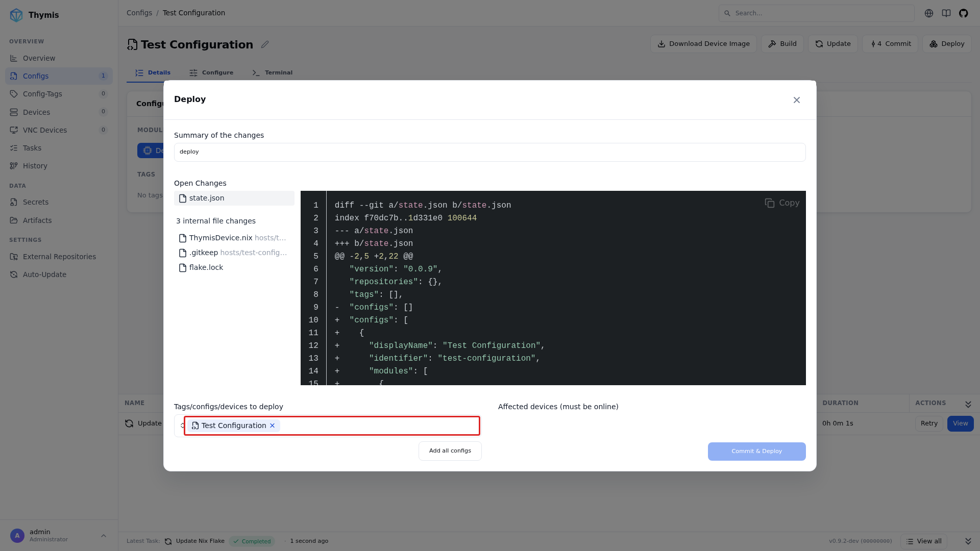Click Add all configs button

pyautogui.click(x=450, y=451)
